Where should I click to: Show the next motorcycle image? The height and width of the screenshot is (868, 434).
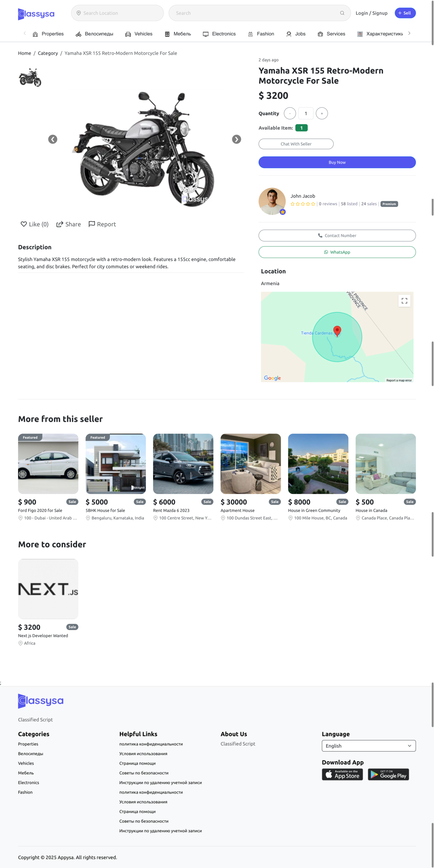tap(236, 139)
